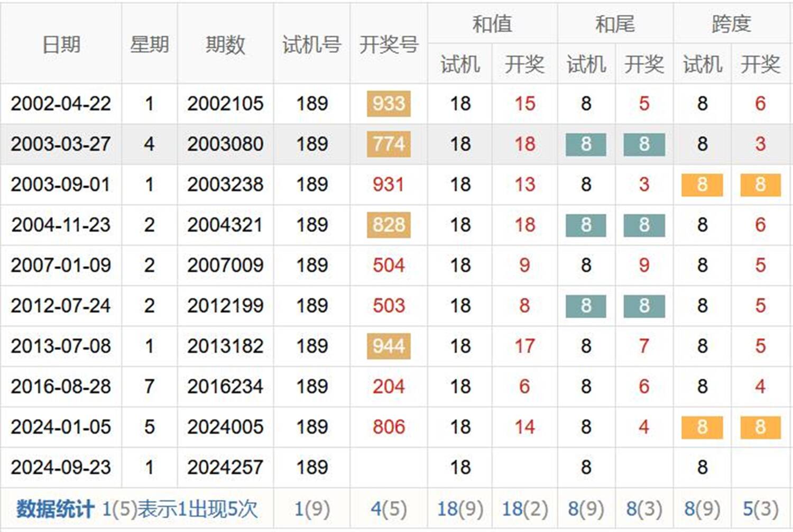Image resolution: width=793 pixels, height=532 pixels.
Task: Select the highlighted winning number 944
Action: [389, 346]
